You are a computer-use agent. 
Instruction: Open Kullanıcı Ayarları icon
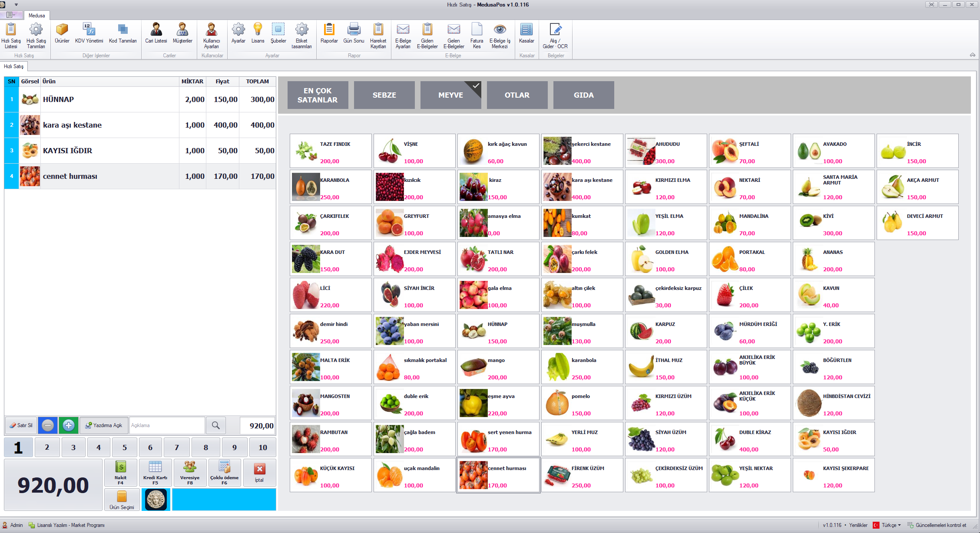212,36
